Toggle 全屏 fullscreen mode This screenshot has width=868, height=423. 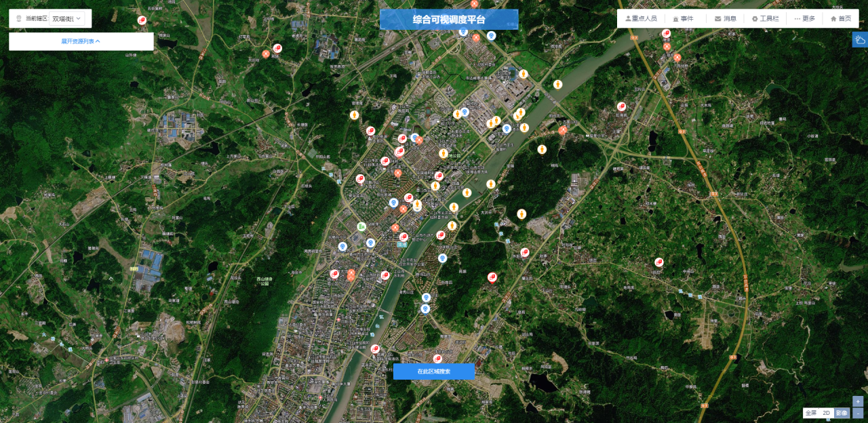(x=811, y=413)
